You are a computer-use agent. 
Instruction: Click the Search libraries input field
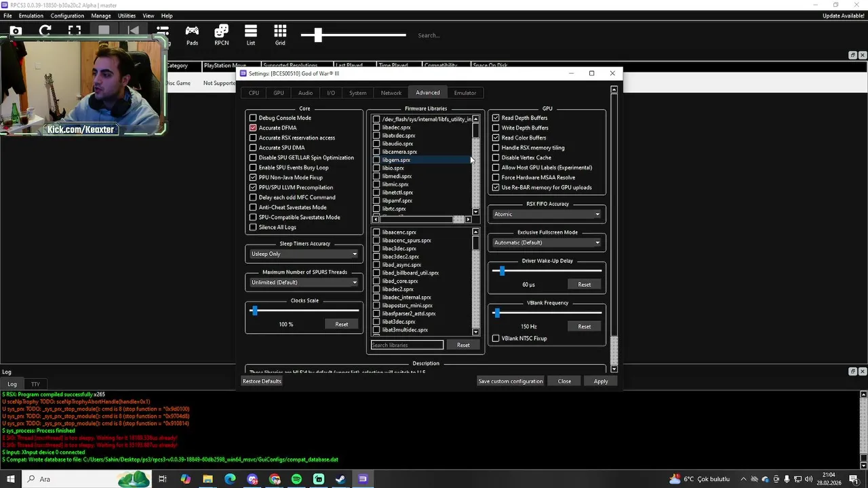click(x=407, y=345)
